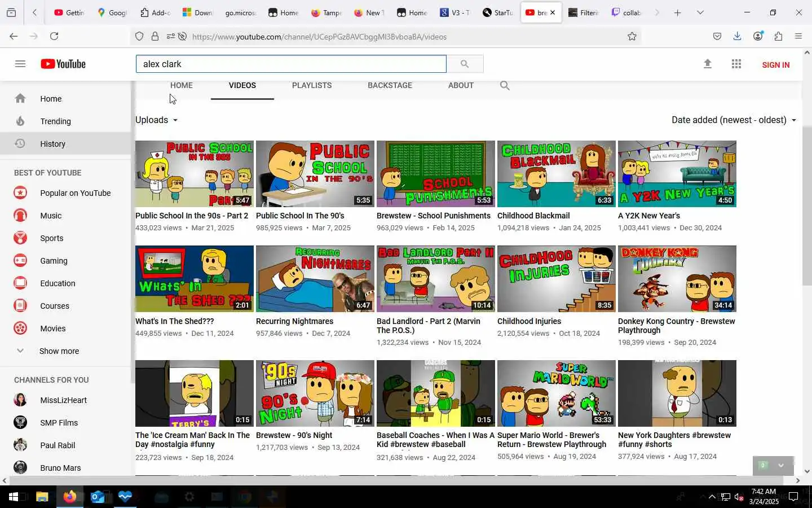Open the Date added sort dropdown
The width and height of the screenshot is (812, 508).
[x=734, y=120]
